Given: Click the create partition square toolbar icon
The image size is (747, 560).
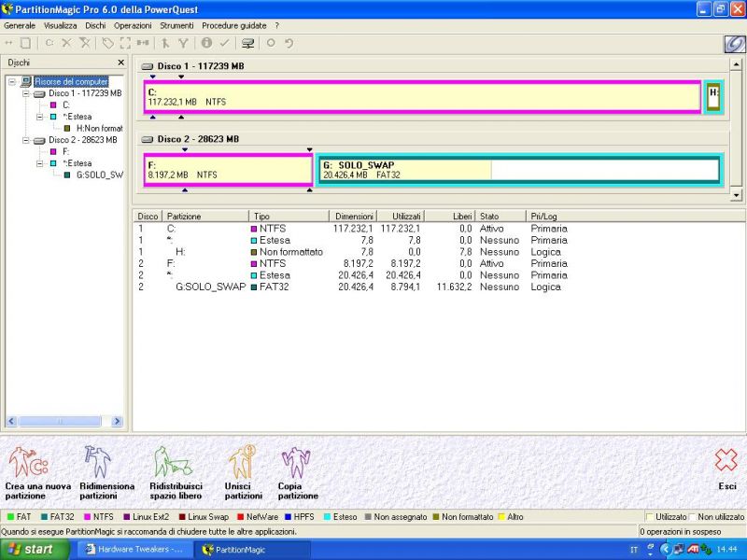Looking at the screenshot, I should coord(26,43).
